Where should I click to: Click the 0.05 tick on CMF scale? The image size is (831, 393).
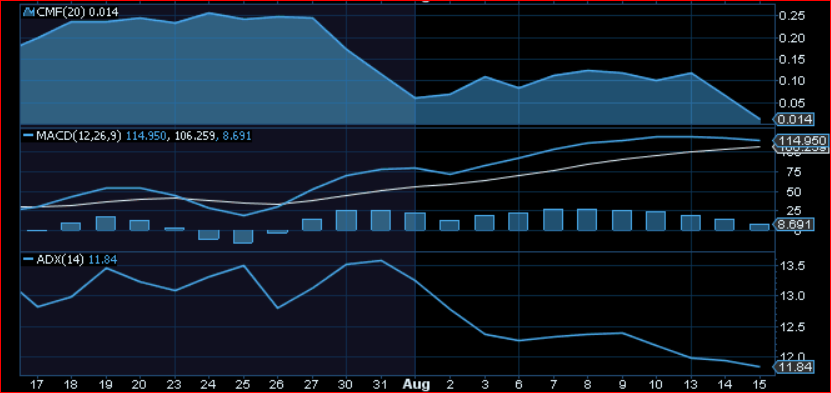(x=792, y=103)
